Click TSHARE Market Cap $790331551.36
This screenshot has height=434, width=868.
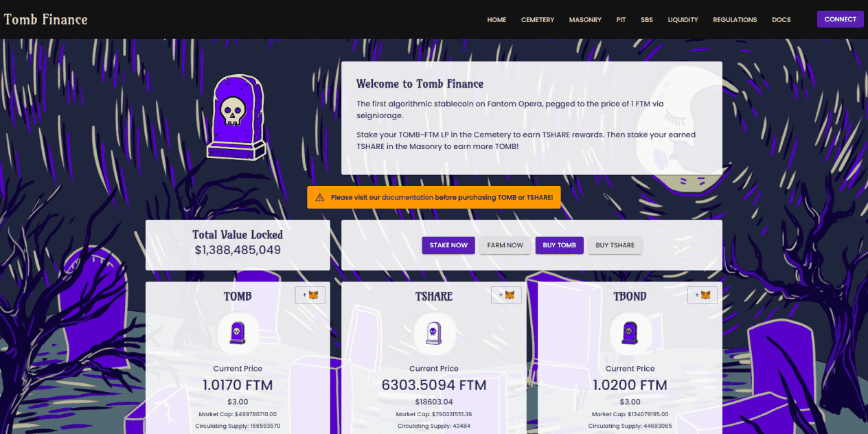tap(434, 414)
